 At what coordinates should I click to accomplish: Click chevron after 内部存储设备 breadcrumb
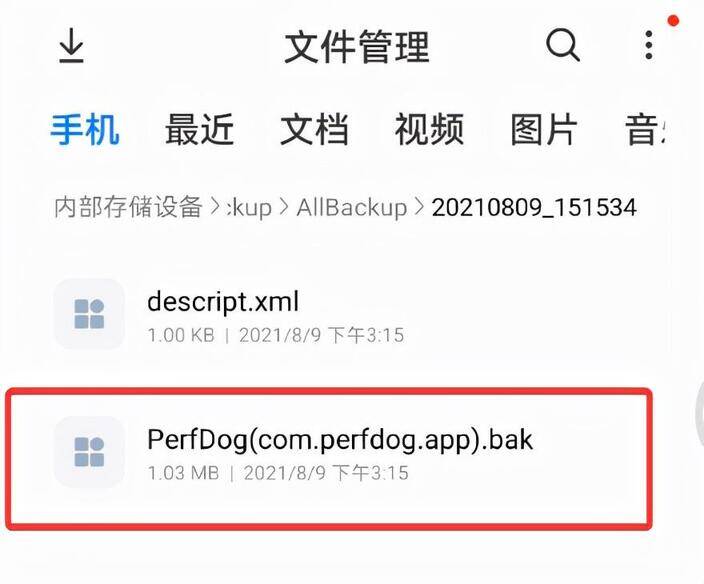(x=216, y=207)
